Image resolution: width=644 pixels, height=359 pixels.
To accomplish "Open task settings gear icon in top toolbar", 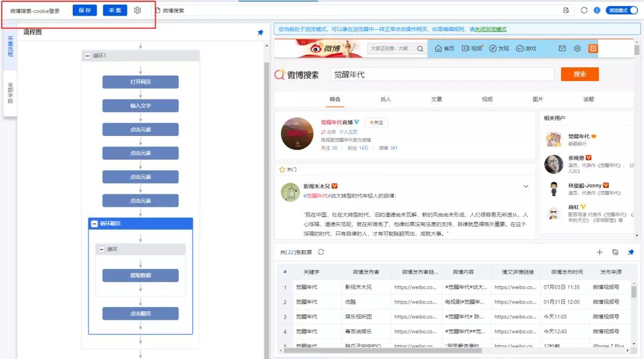I will [x=138, y=10].
